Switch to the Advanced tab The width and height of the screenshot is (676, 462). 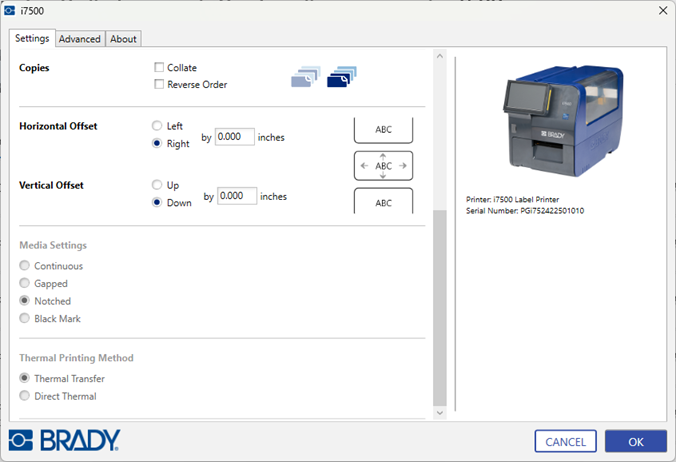pyautogui.click(x=80, y=39)
